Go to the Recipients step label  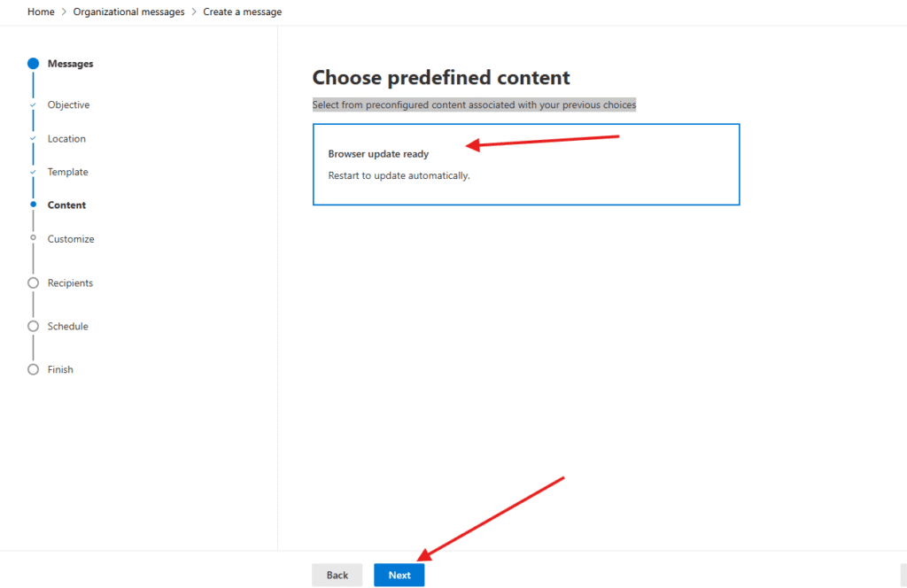pos(70,283)
